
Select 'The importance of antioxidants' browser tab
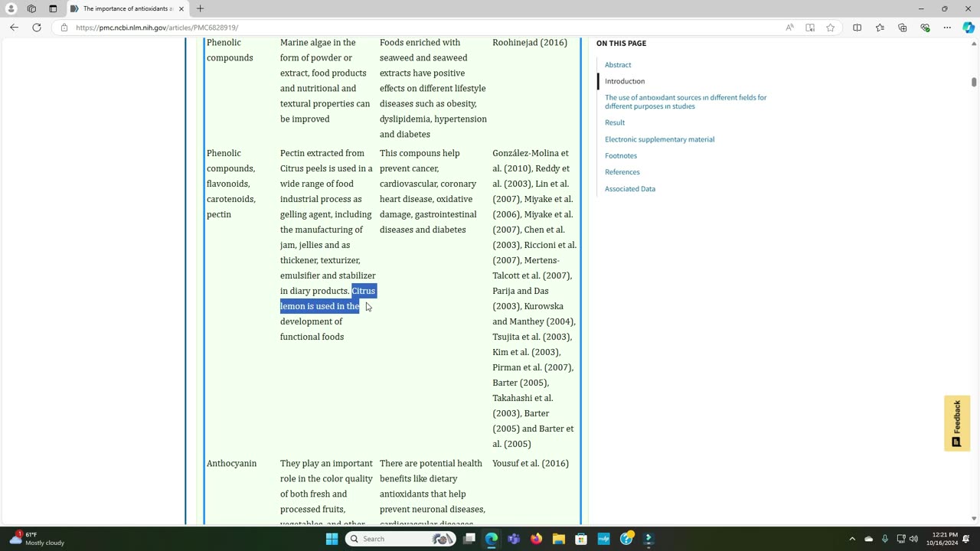(126, 8)
